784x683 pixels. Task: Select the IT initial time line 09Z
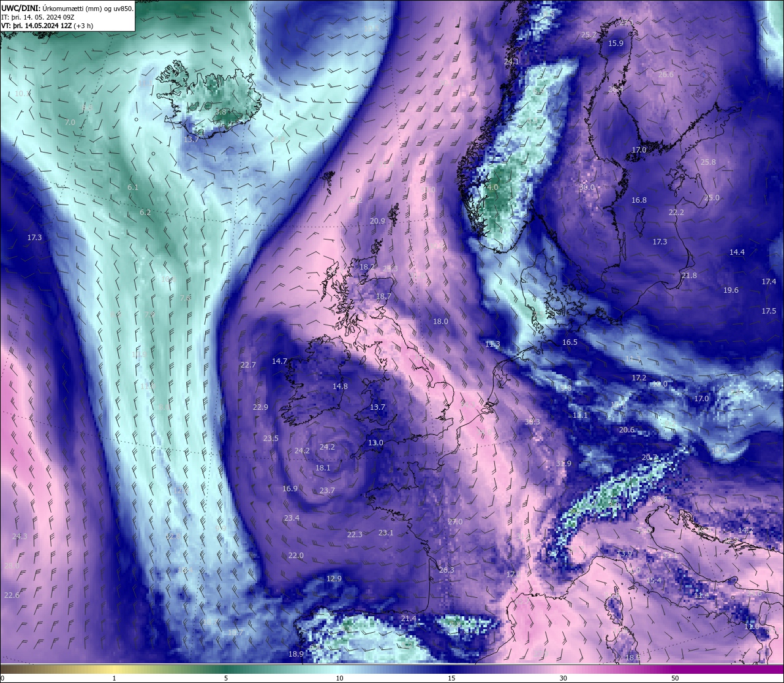tap(38, 17)
